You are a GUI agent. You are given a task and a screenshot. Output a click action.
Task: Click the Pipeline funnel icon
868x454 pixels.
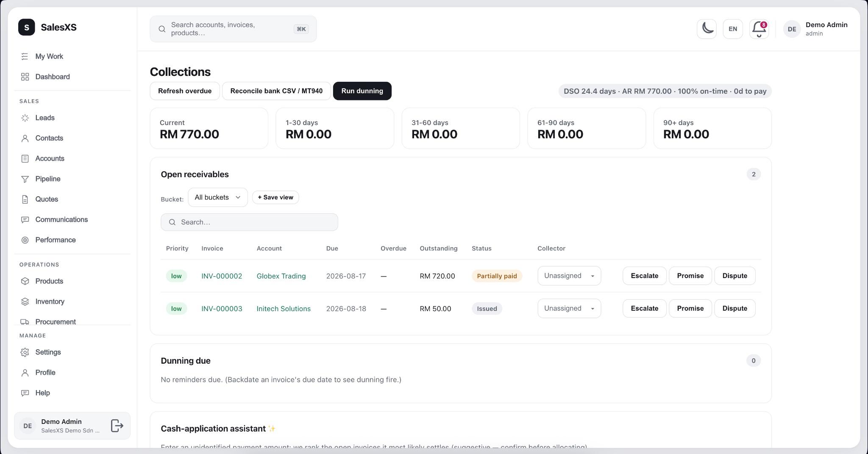(x=25, y=179)
